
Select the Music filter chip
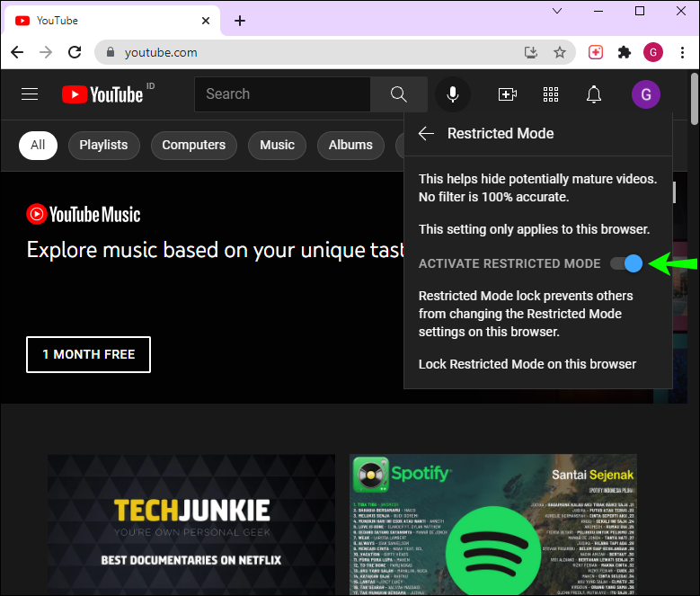(x=278, y=145)
